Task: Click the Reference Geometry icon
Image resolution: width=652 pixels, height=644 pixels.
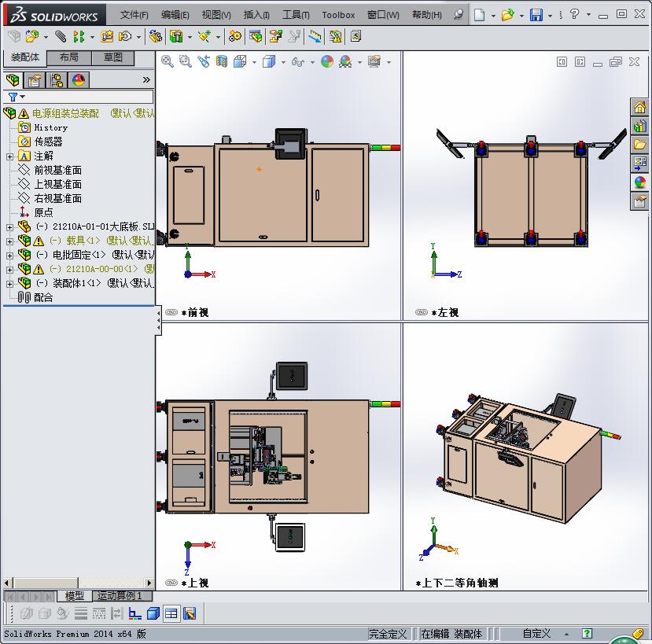Action: pyautogui.click(x=204, y=37)
